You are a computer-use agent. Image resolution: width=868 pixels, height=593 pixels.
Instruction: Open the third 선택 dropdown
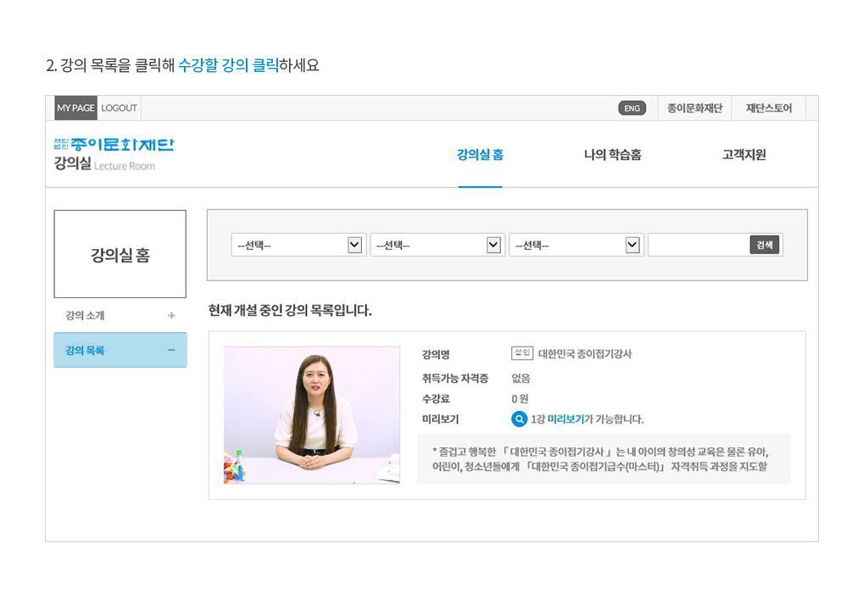pyautogui.click(x=576, y=245)
